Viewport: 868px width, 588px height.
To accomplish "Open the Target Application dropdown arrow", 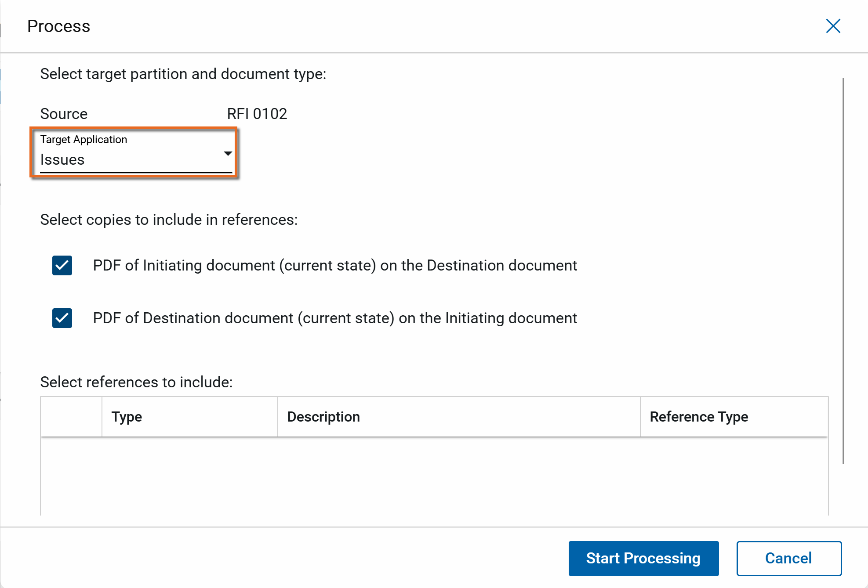I will 228,153.
